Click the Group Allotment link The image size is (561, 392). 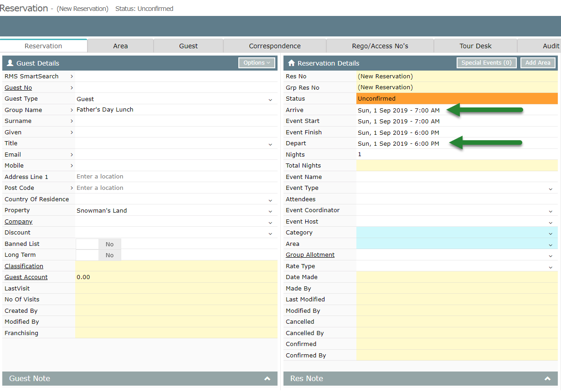(x=310, y=255)
